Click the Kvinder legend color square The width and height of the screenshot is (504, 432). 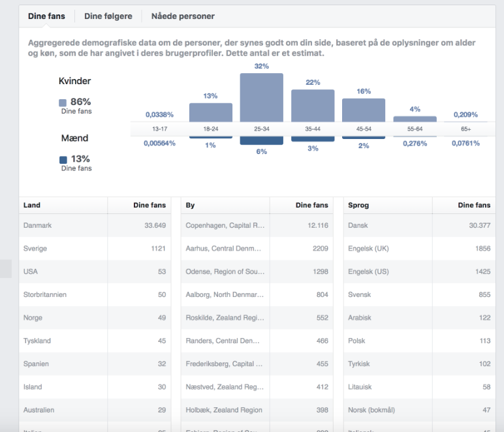pos(63,102)
